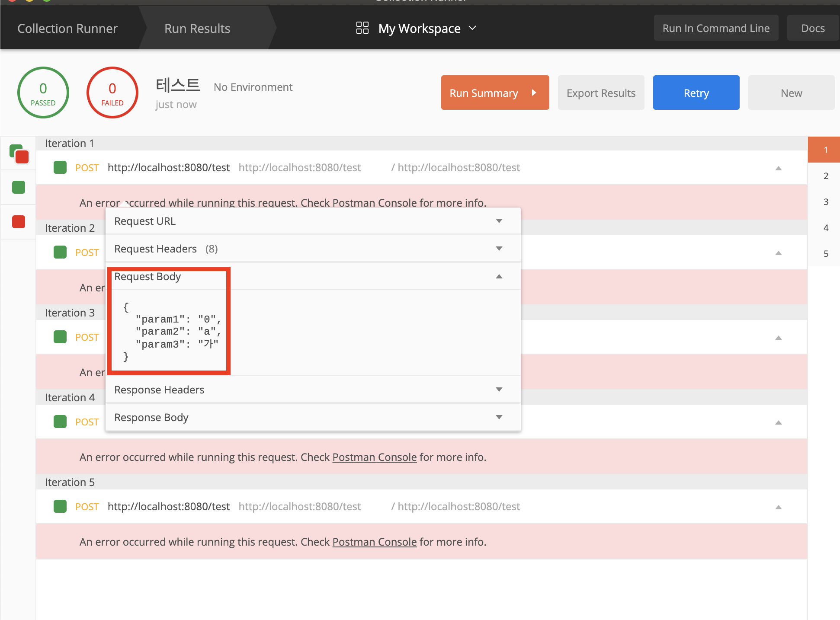This screenshot has width=840, height=620.
Task: Click the workspace grid icon
Action: (362, 28)
